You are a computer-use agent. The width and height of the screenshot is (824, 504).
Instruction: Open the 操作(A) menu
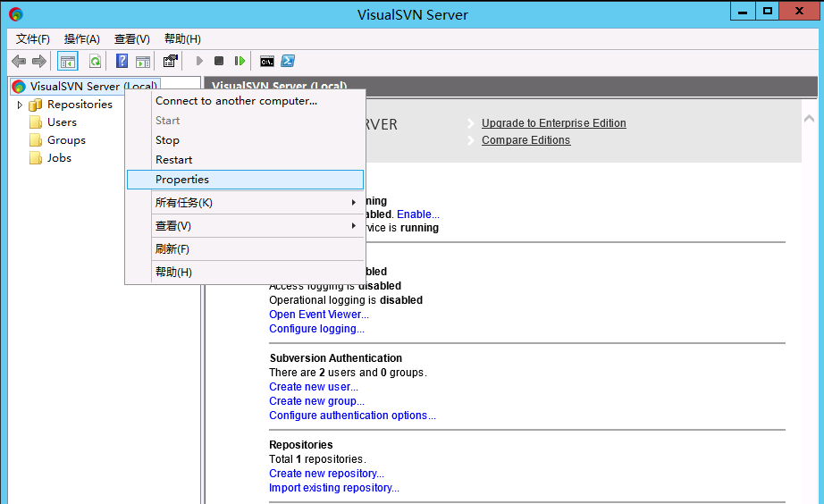[82, 39]
